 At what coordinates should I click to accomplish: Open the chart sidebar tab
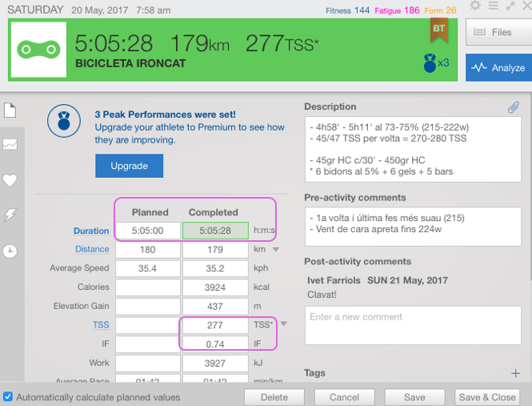tap(10, 145)
